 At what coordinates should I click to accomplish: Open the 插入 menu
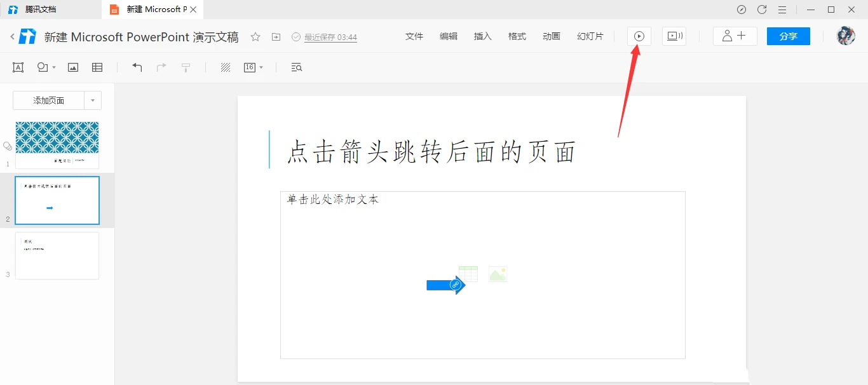point(483,36)
